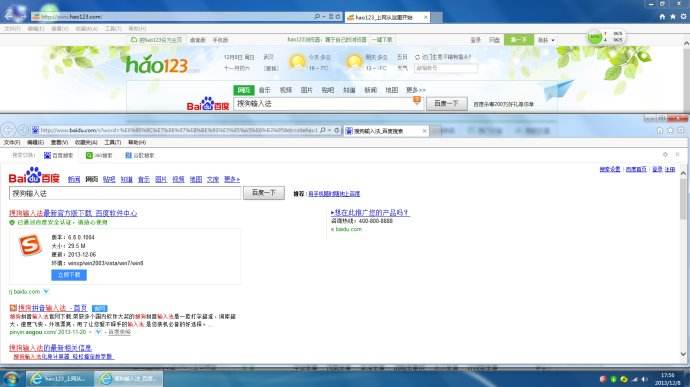Click the blue 立即下载 download button
This screenshot has height=387, width=690.
pos(69,275)
